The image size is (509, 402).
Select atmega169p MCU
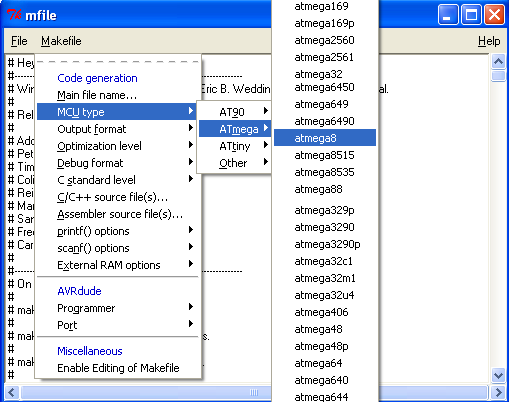pyautogui.click(x=325, y=23)
